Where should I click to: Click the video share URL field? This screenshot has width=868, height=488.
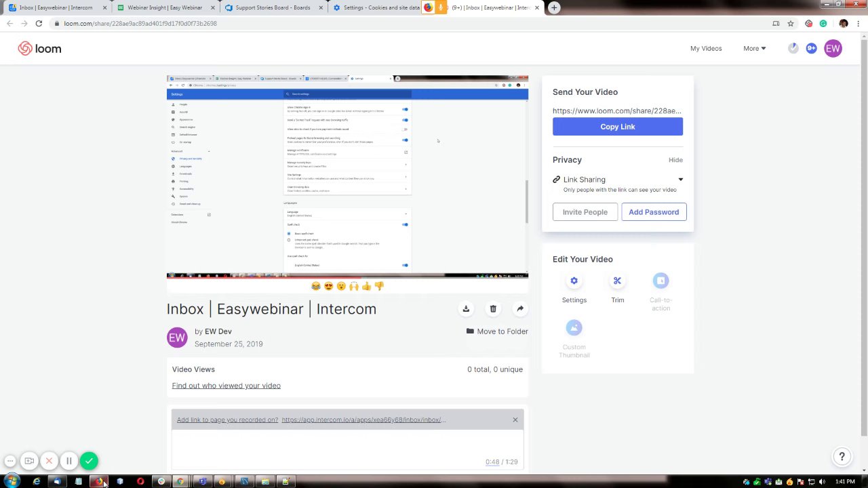[617, 110]
